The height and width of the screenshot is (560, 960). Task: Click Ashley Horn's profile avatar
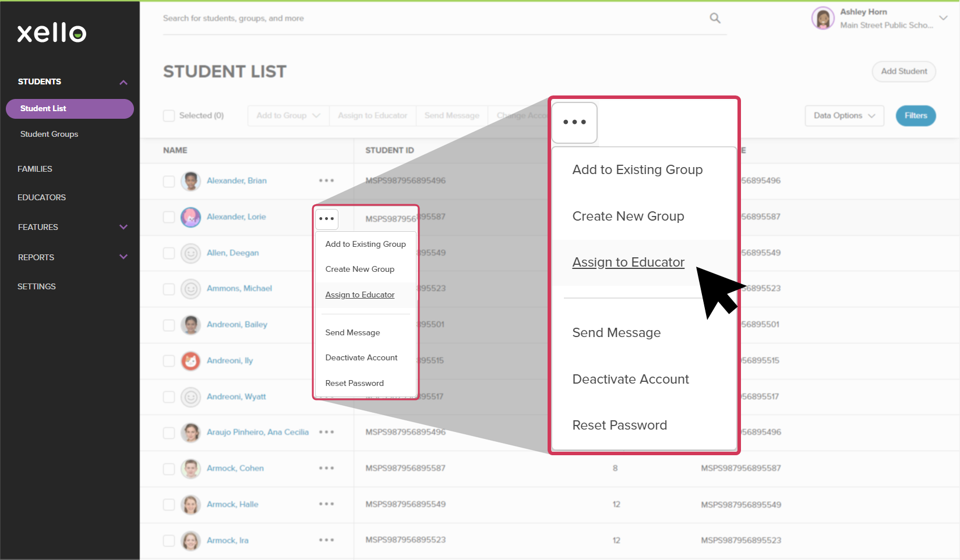coord(823,18)
